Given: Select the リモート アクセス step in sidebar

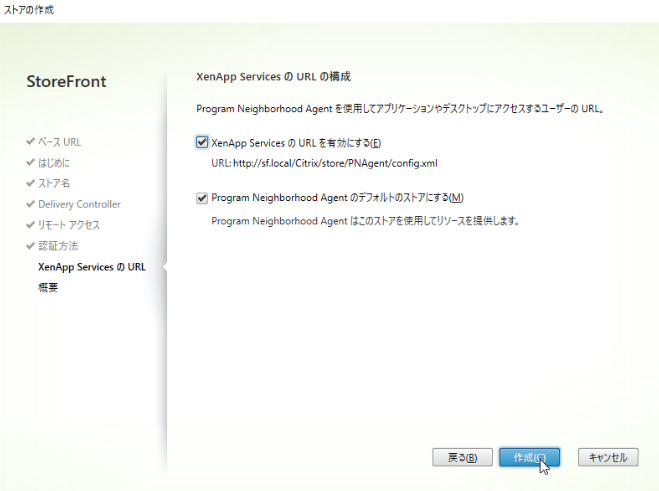Looking at the screenshot, I should coord(69,225).
